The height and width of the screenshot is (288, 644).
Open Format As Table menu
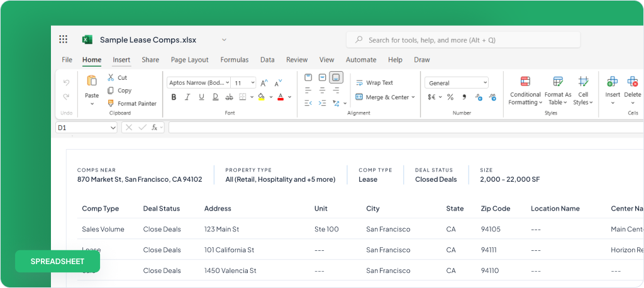(x=558, y=91)
